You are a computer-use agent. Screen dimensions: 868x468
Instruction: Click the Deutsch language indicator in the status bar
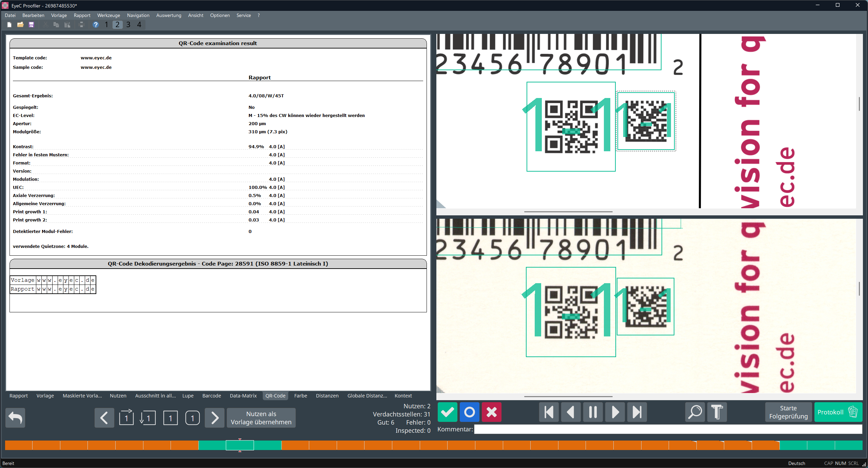pos(796,463)
